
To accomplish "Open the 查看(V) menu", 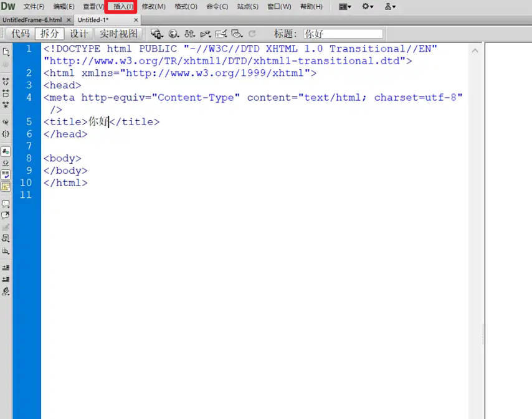I will 93,6.
